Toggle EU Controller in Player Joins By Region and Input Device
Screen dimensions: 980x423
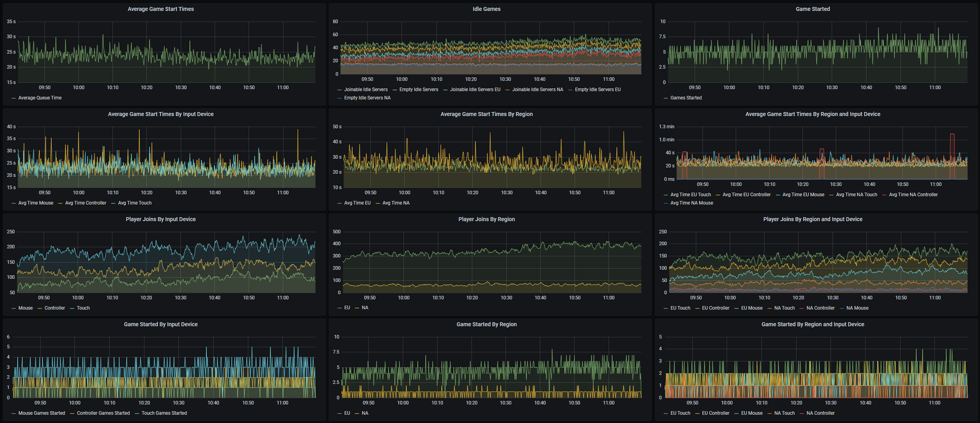tap(715, 308)
